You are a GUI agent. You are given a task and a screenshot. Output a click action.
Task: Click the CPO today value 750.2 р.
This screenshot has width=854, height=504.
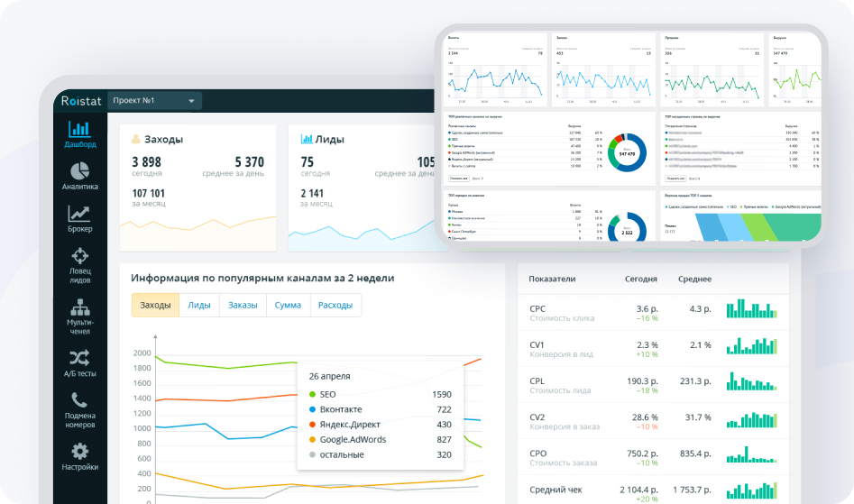coord(642,454)
